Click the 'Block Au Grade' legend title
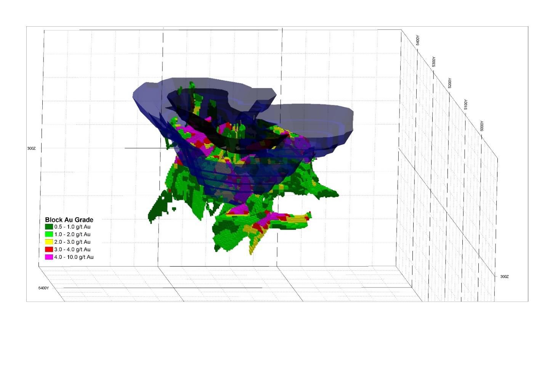 (x=69, y=220)
